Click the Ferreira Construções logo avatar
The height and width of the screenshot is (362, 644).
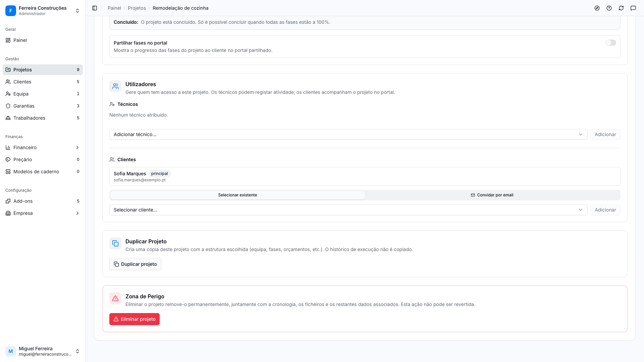11,11
